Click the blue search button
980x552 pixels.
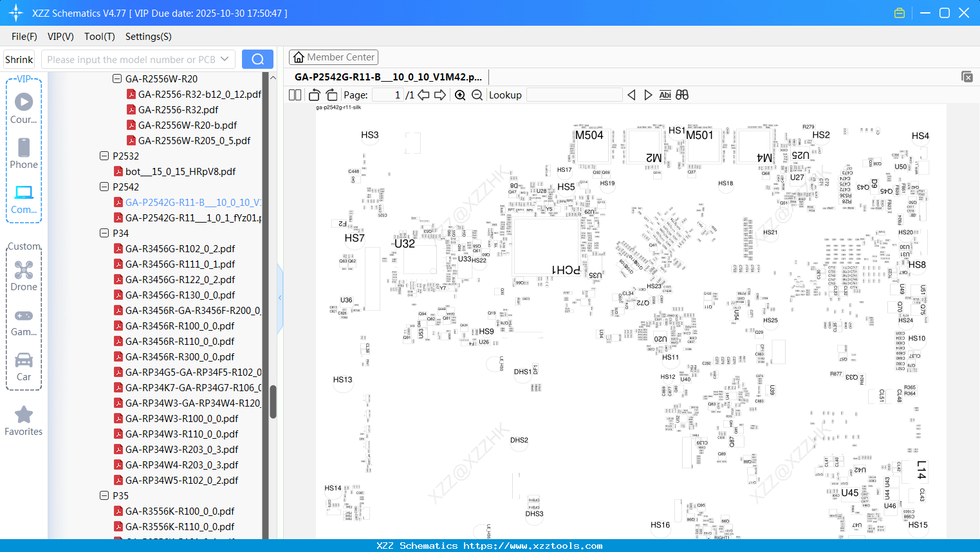coord(257,59)
